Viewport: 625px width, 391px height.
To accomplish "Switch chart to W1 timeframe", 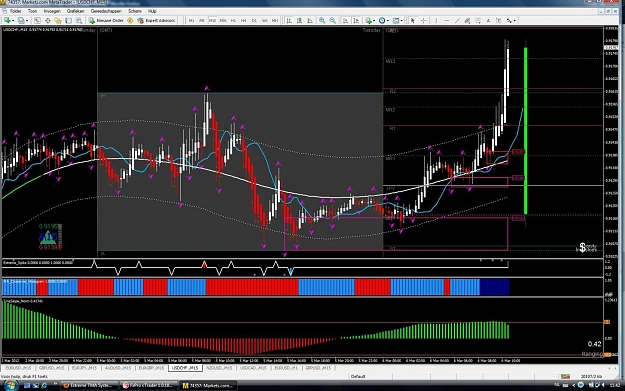I will coord(264,20).
